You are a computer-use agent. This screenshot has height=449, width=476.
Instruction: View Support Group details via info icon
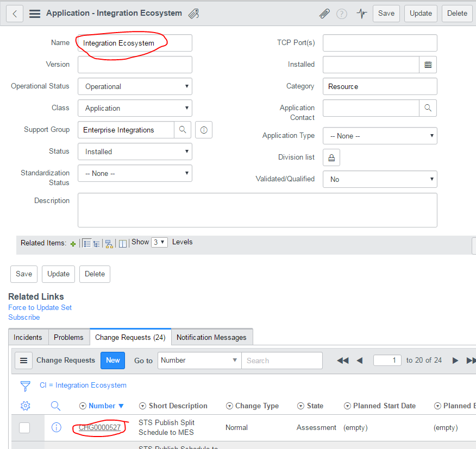(x=203, y=130)
